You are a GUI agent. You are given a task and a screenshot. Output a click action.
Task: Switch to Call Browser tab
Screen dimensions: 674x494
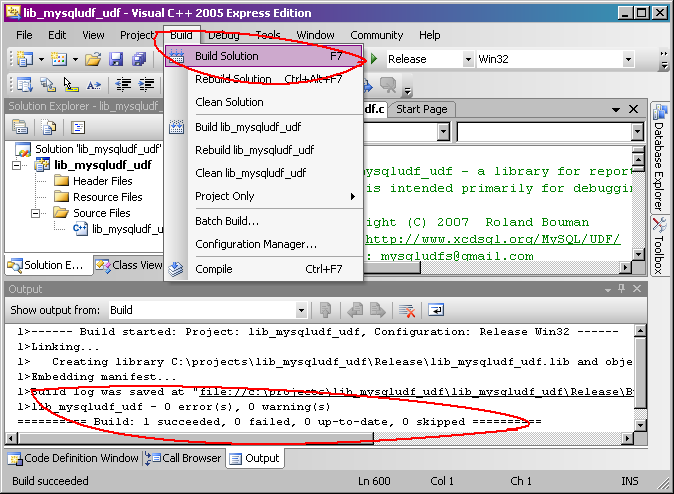[x=183, y=458]
